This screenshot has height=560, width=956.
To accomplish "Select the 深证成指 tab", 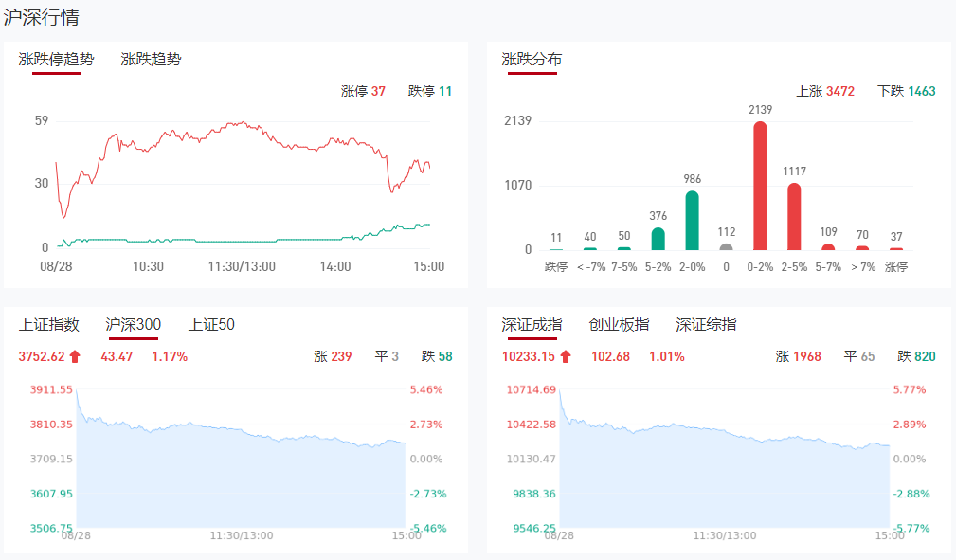I will [x=532, y=325].
